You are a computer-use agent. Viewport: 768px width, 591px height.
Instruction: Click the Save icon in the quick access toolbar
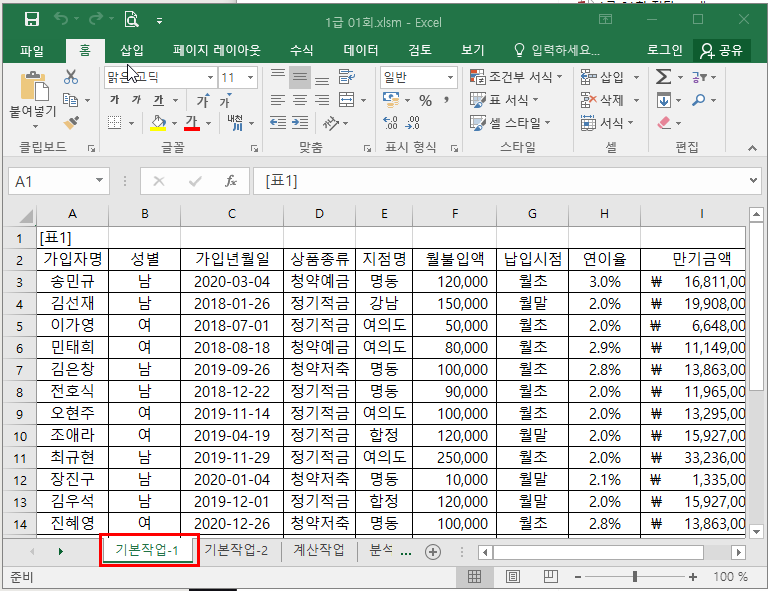[x=31, y=20]
